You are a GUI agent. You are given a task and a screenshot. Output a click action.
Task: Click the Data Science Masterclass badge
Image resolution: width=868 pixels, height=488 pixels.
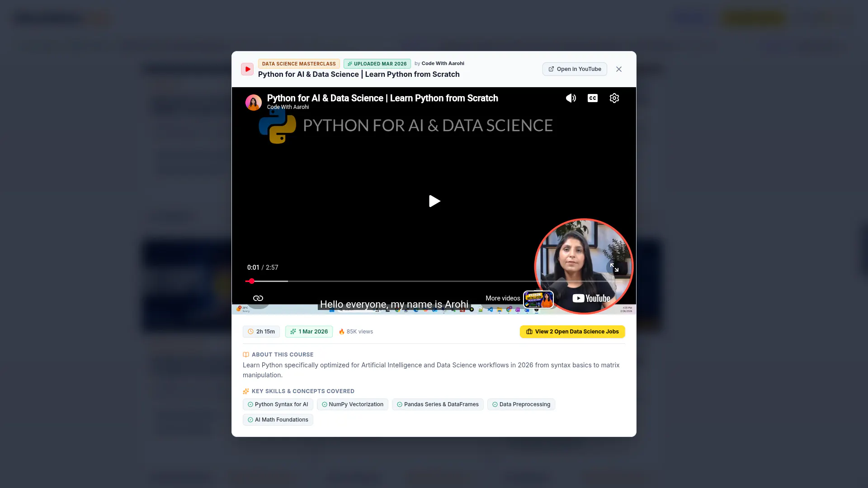(x=299, y=64)
